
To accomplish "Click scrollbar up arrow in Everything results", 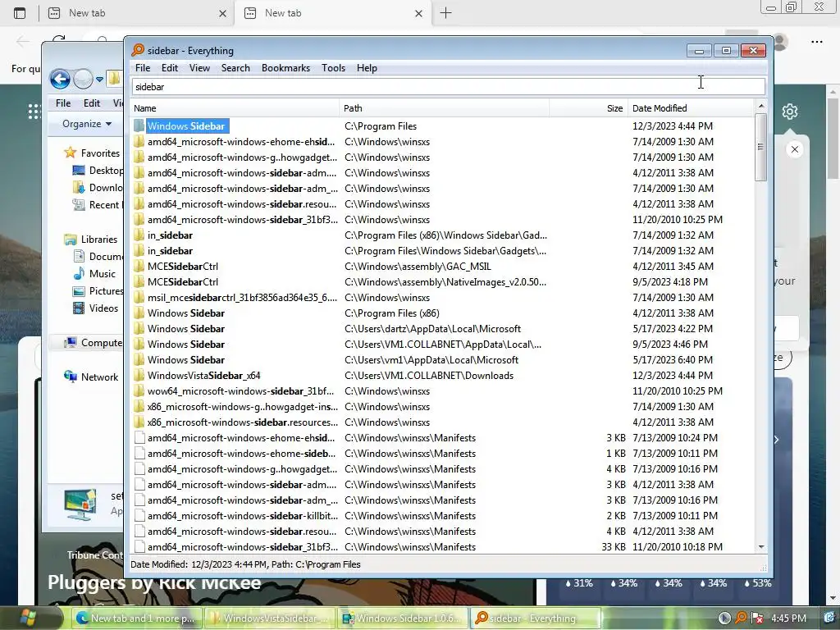I will point(760,107).
